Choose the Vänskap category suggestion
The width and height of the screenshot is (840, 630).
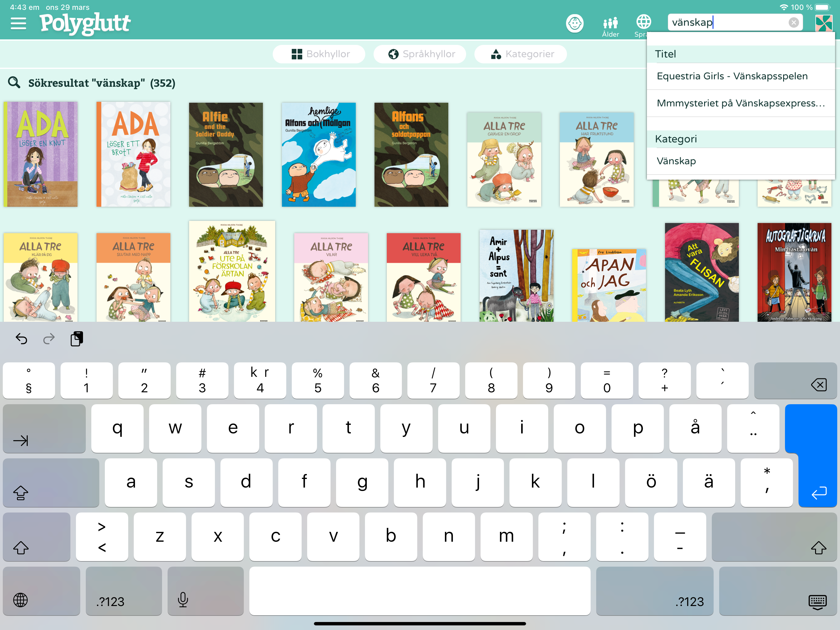[x=740, y=161]
